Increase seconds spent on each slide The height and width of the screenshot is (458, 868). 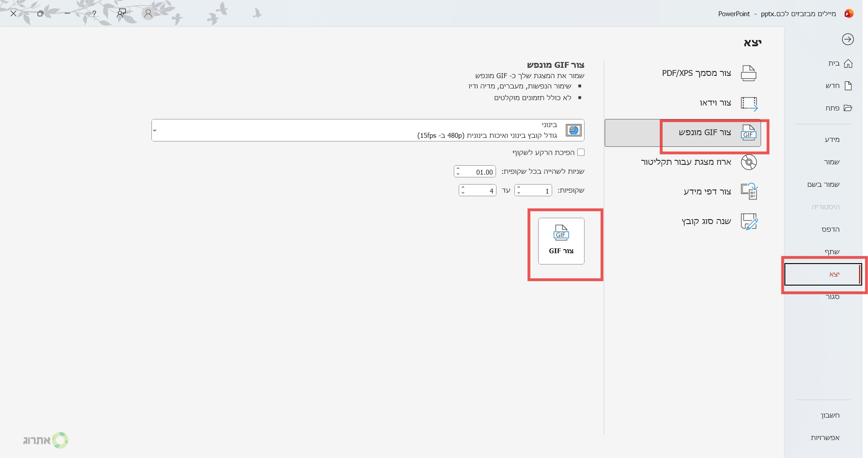coord(458,169)
